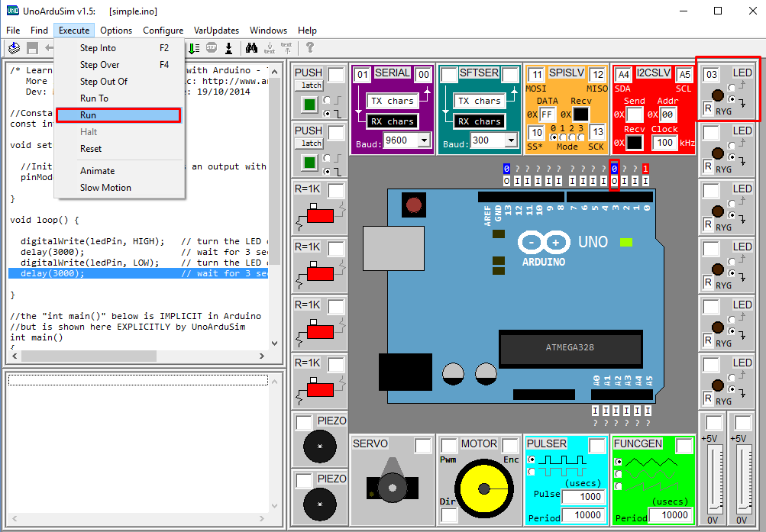Image resolution: width=766 pixels, height=532 pixels.
Task: Click the STOP sign halt toolbar icon
Action: (x=212, y=47)
